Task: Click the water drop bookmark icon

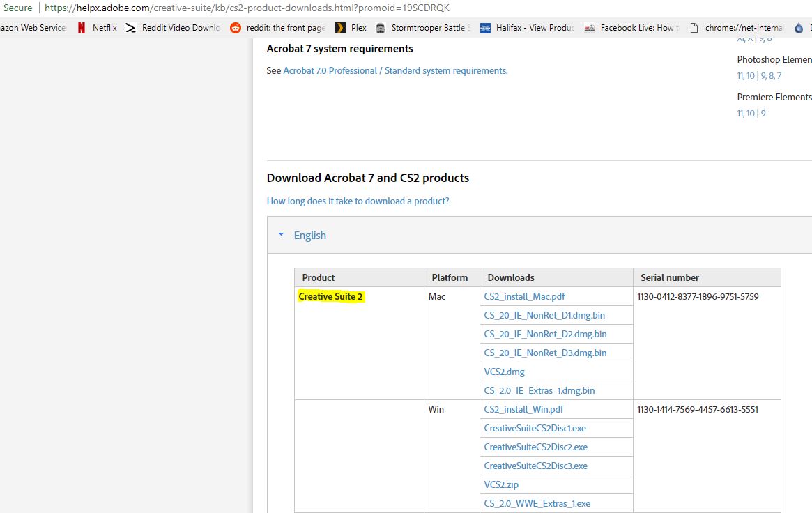Action: coord(799,28)
